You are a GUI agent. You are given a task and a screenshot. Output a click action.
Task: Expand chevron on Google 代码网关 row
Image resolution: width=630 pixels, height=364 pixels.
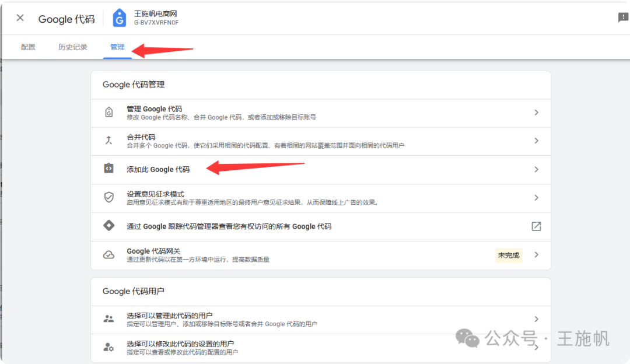537,255
